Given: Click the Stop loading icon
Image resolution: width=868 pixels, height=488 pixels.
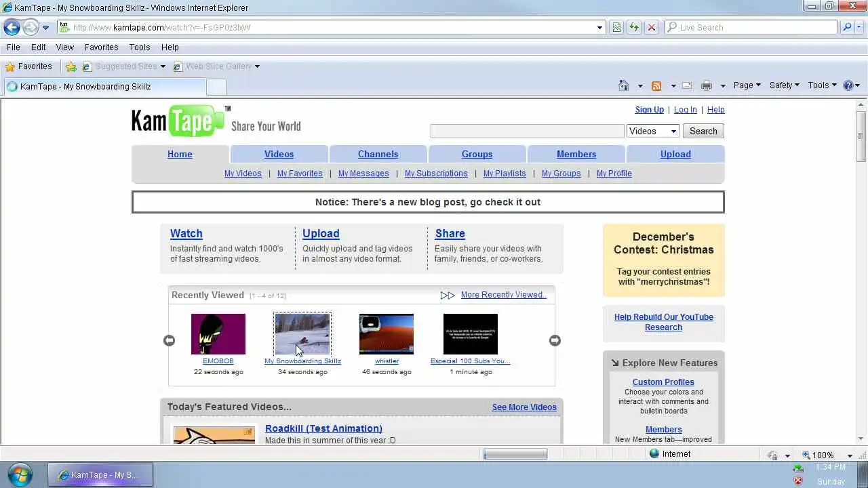Looking at the screenshot, I should pyautogui.click(x=652, y=28).
